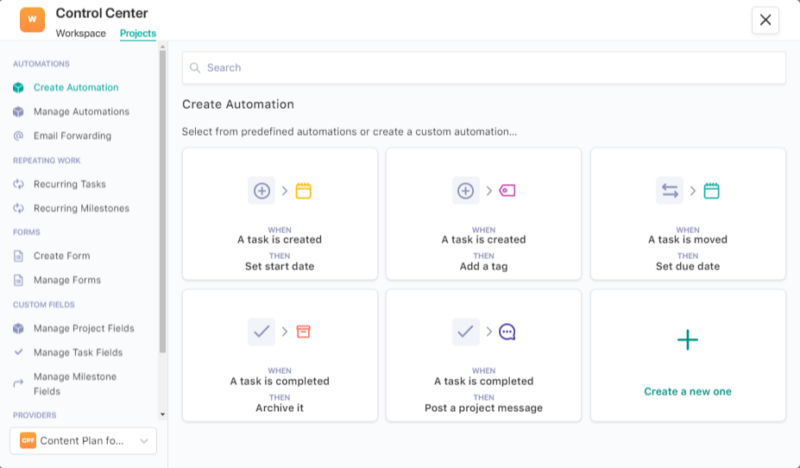Choose the 'Add a tag' automation text
800x468 pixels.
point(484,266)
